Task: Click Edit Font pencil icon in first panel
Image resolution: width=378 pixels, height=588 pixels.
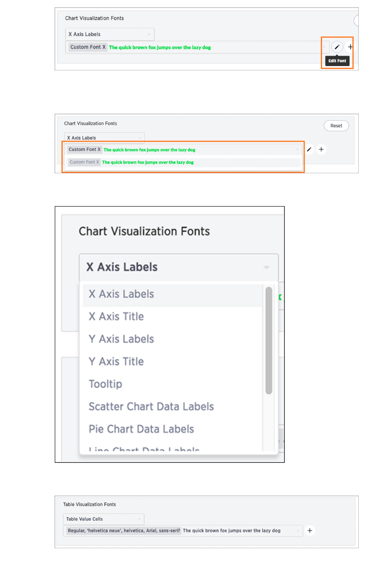Action: click(337, 47)
